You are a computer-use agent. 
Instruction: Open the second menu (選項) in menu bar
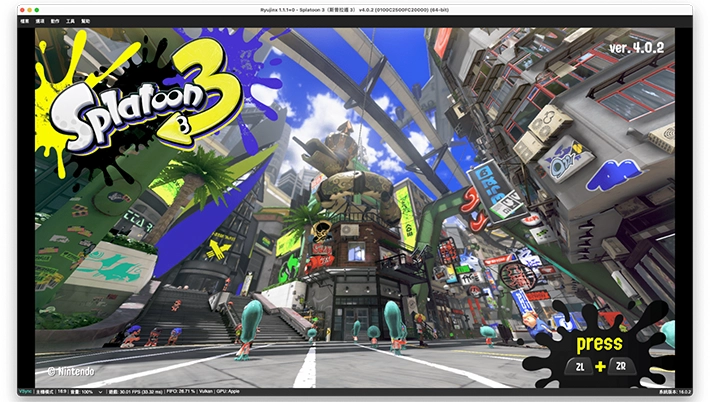click(x=40, y=21)
